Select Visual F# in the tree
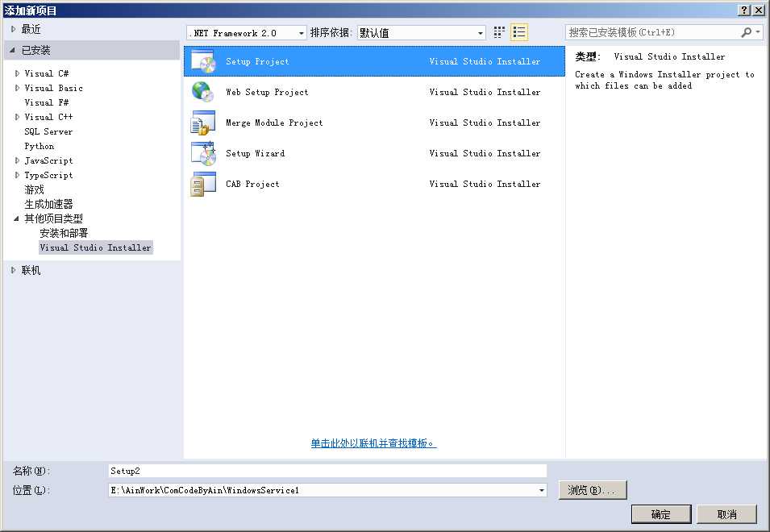The height and width of the screenshot is (532, 770). (x=47, y=102)
